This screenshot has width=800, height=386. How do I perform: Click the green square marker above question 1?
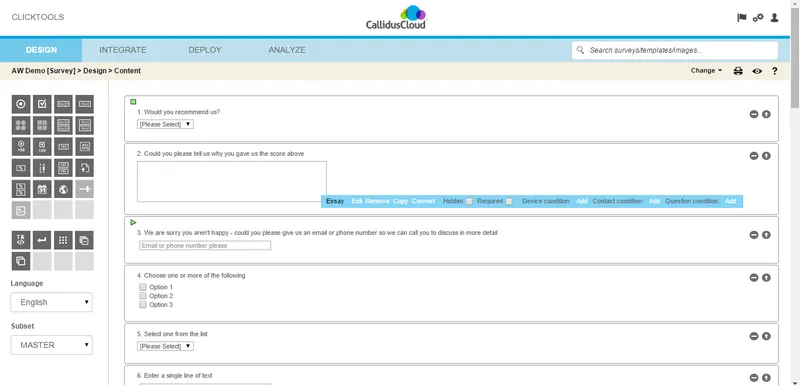[133, 101]
